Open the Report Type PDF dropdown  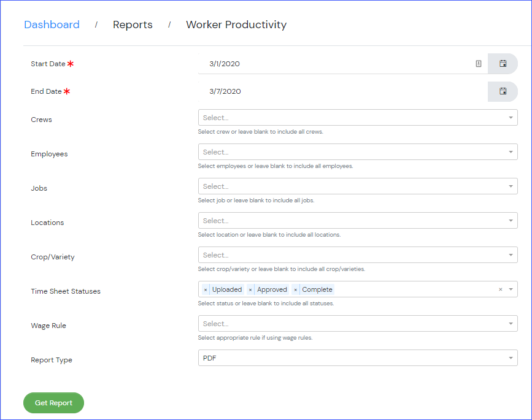point(358,358)
